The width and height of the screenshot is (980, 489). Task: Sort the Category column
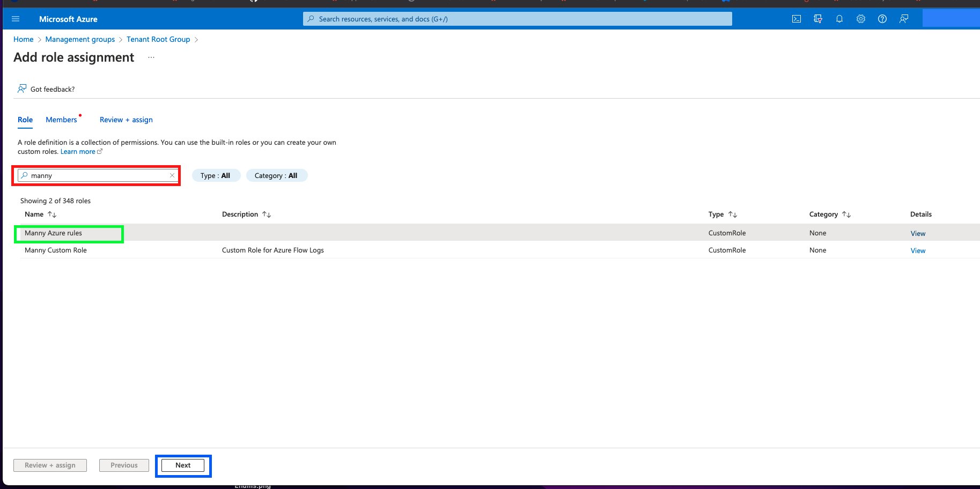click(x=846, y=214)
